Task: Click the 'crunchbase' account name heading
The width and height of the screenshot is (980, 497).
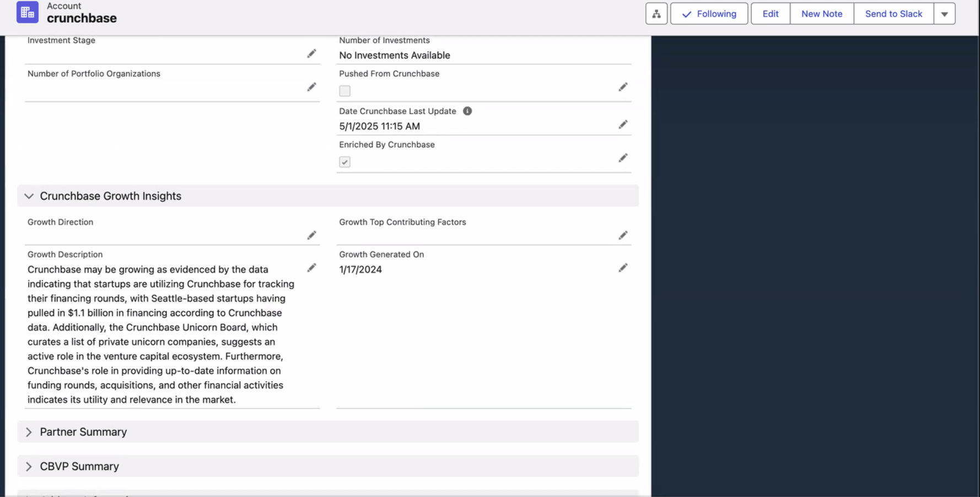Action: (82, 18)
